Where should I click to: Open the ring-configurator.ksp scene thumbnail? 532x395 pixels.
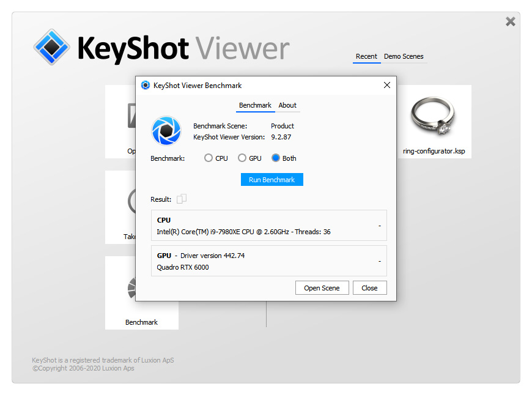coord(434,122)
